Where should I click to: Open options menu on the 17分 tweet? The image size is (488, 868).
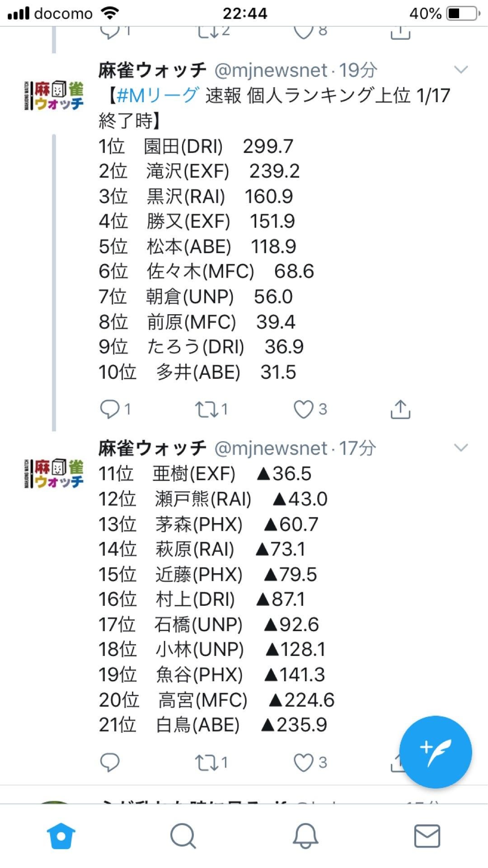click(461, 448)
